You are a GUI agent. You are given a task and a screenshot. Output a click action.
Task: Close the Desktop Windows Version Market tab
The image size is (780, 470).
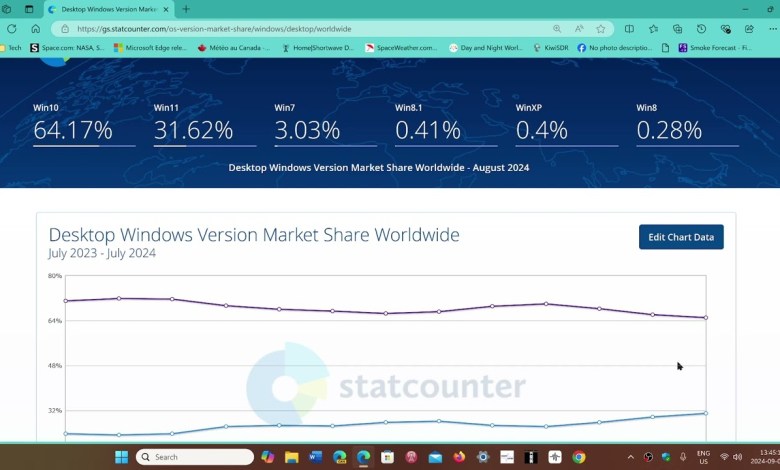point(166,9)
